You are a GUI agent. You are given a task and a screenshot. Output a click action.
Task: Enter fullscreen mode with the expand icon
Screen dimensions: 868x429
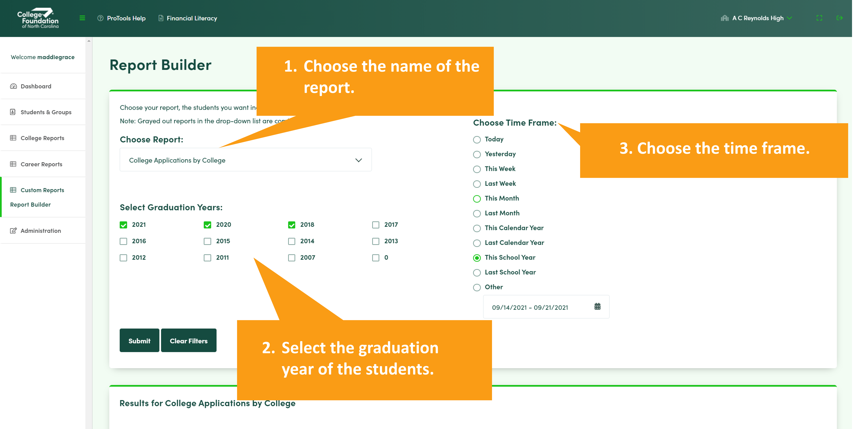[x=819, y=18]
